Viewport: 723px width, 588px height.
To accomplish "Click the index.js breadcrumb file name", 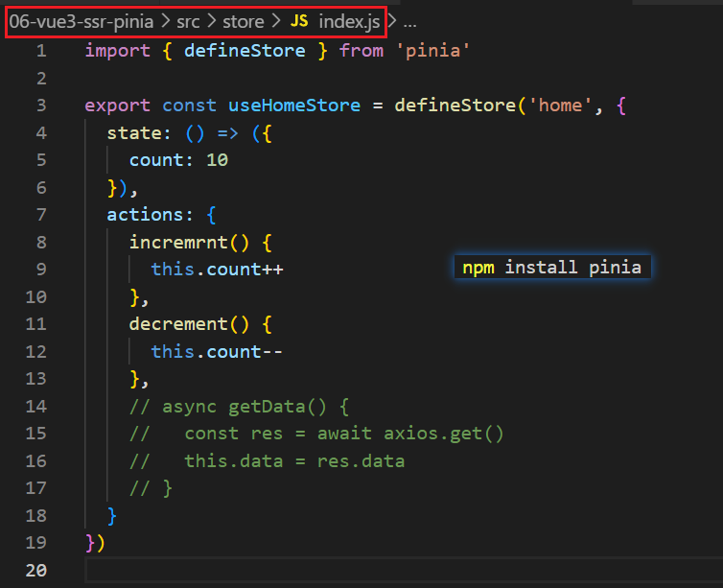I will point(349,22).
